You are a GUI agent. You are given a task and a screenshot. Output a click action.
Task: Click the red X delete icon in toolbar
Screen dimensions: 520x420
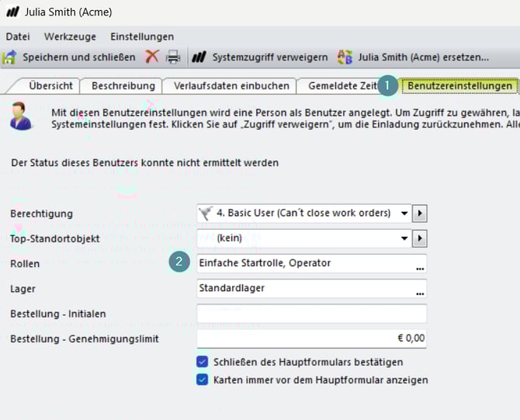click(x=152, y=57)
